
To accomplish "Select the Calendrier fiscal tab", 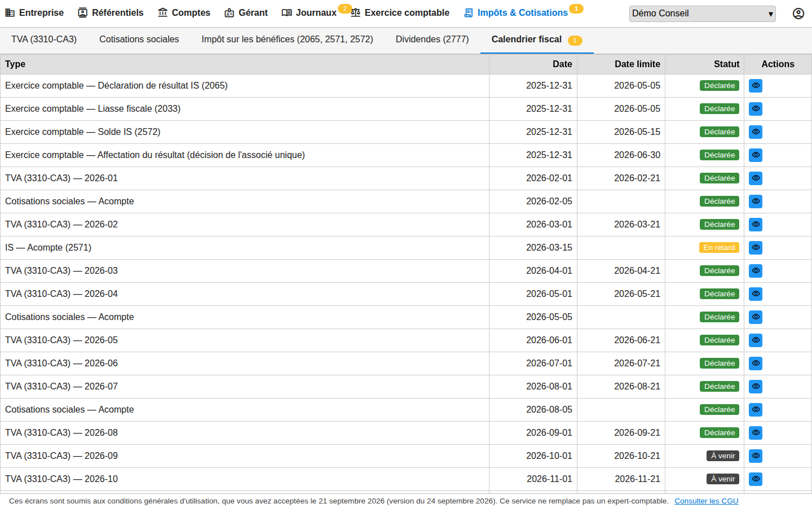I will point(536,40).
